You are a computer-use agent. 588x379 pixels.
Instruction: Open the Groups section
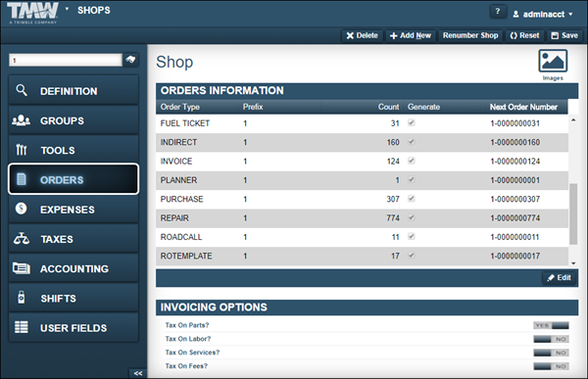[x=73, y=120]
